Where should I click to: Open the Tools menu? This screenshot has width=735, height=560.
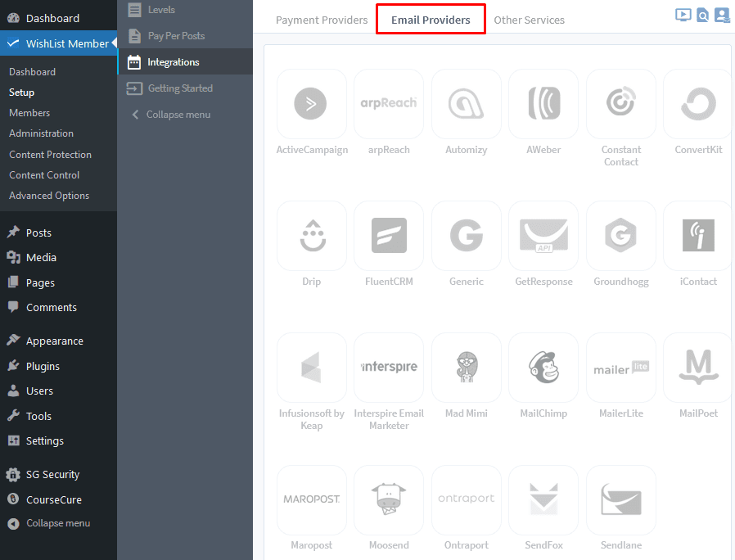(x=58, y=416)
